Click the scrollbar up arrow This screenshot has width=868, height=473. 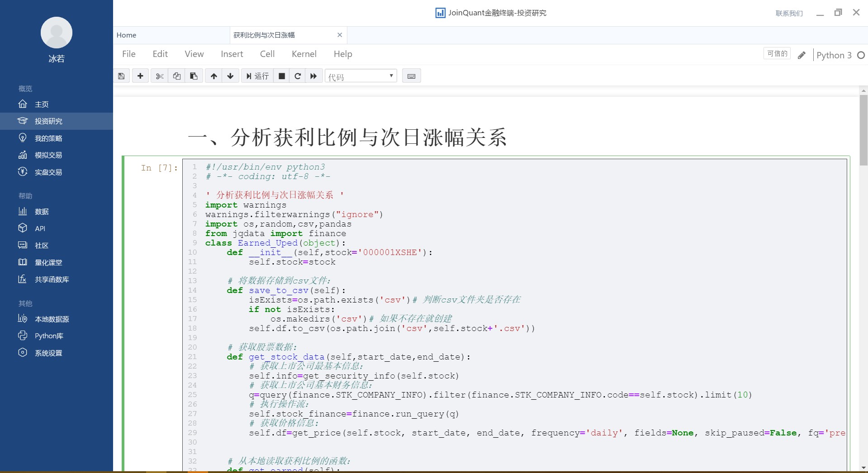[863, 90]
